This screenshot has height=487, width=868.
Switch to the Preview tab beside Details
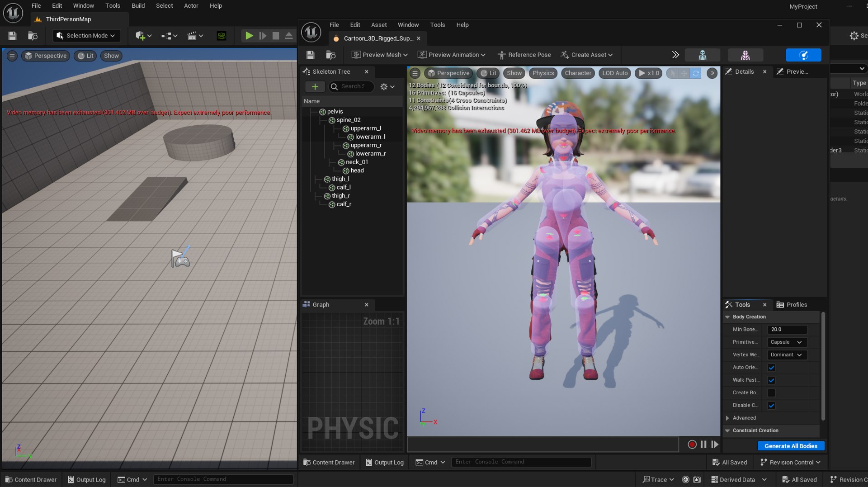(792, 71)
